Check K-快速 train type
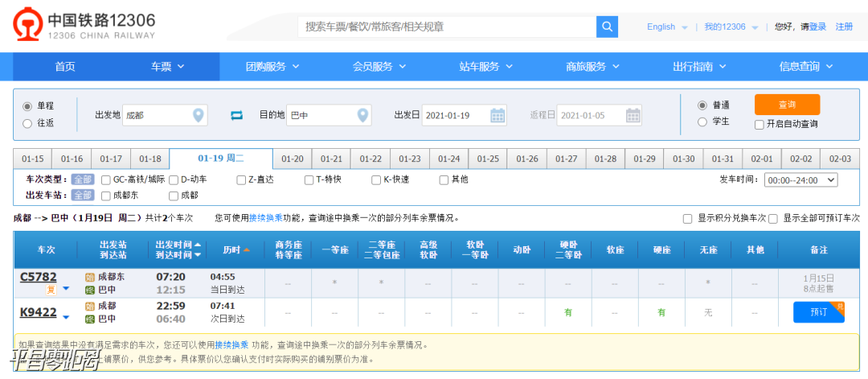The height and width of the screenshot is (379, 868). 376,179
